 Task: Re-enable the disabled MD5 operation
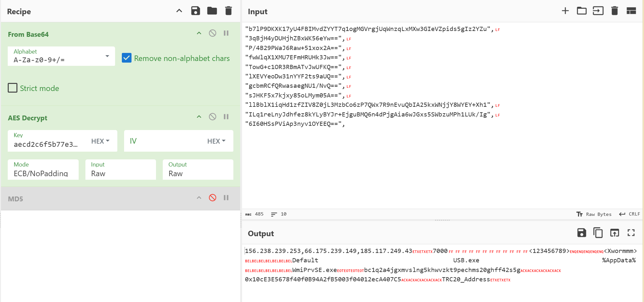(212, 197)
